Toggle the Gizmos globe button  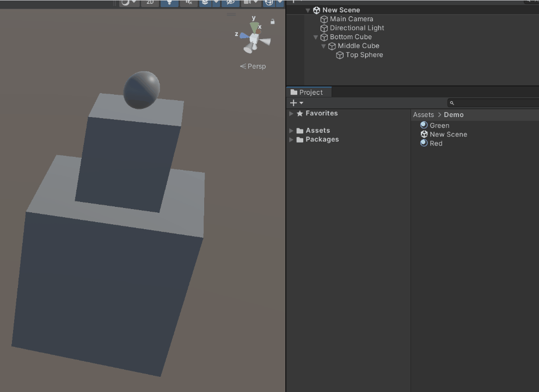(269, 3)
